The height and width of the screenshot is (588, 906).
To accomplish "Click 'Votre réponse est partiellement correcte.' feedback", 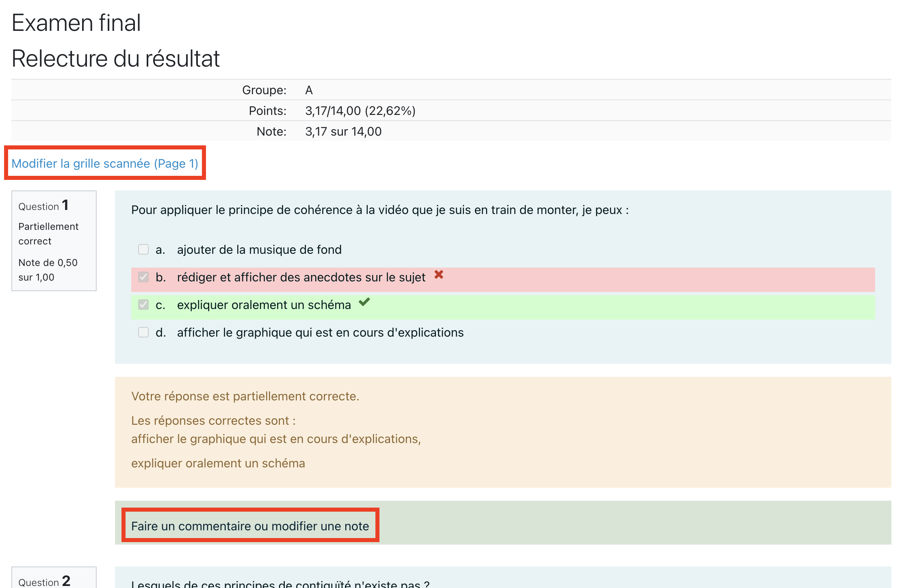I will 245,396.
